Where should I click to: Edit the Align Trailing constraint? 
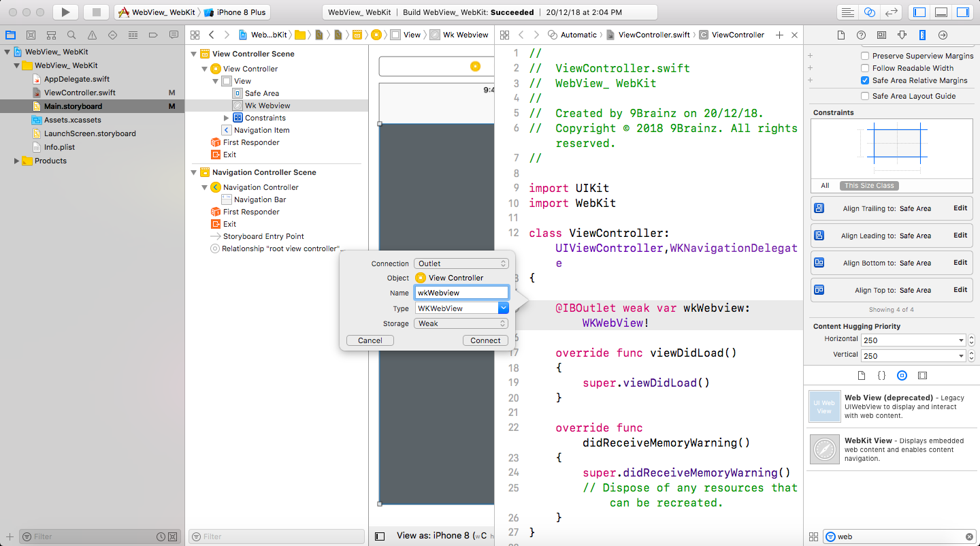tap(960, 208)
